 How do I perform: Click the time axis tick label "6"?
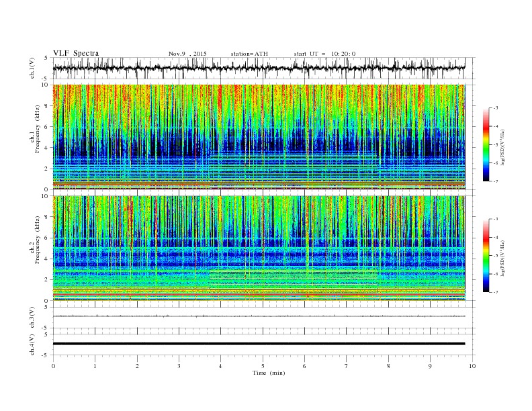[304, 366]
